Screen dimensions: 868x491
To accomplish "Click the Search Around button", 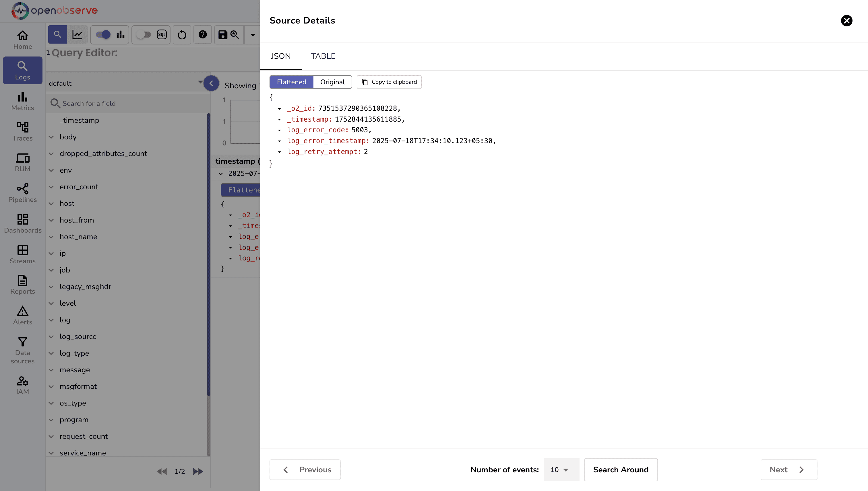I will click(621, 470).
